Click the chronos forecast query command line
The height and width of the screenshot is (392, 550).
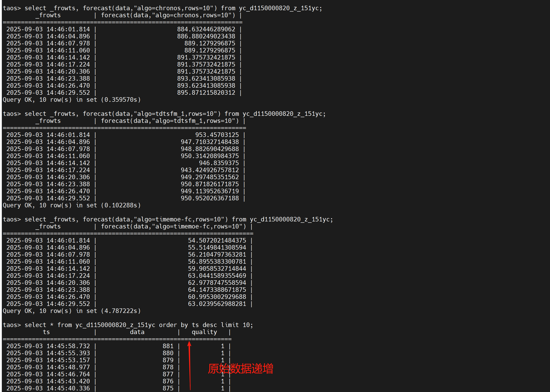coord(162,8)
